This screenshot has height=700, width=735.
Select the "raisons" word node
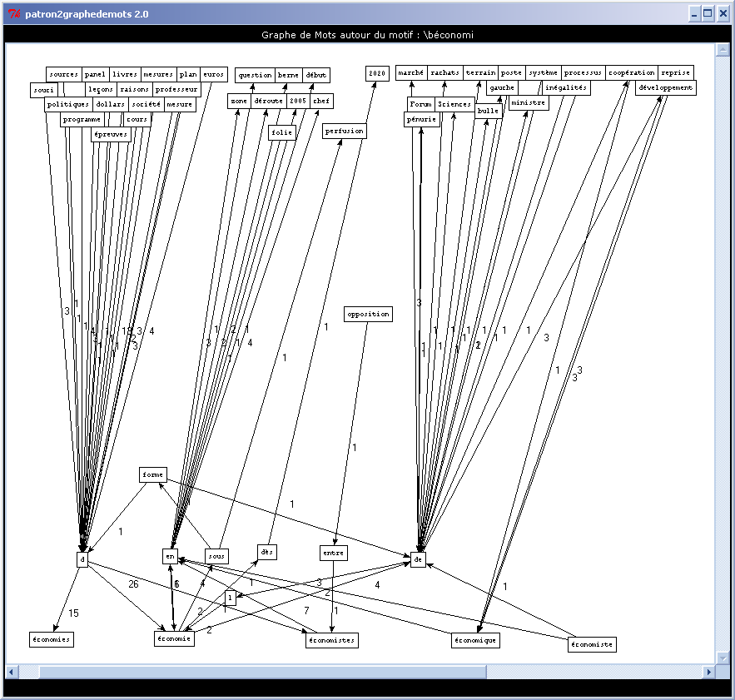coord(135,89)
